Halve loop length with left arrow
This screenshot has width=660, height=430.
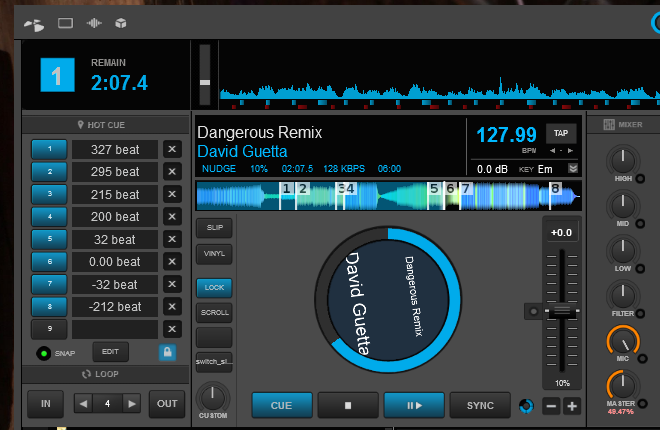(83, 404)
